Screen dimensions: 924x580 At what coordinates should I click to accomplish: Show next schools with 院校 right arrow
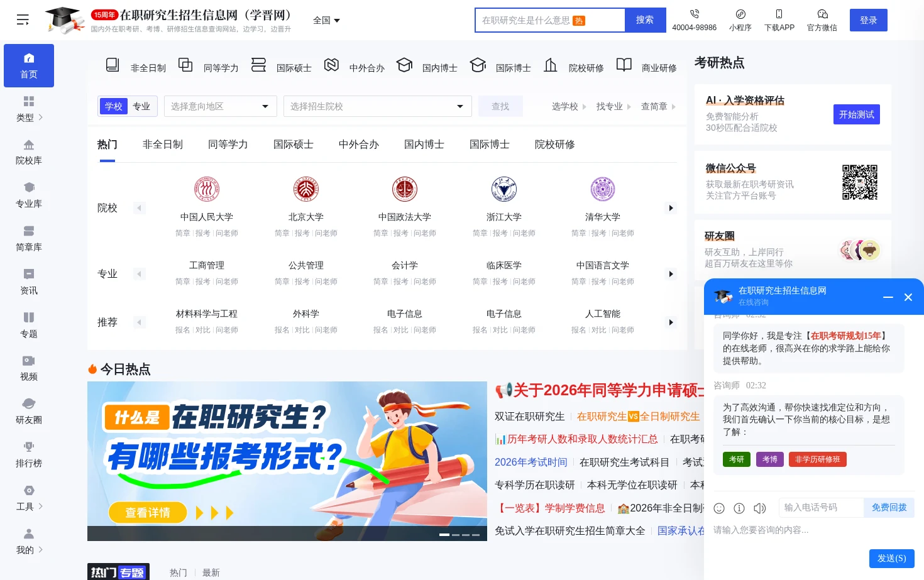(x=671, y=208)
